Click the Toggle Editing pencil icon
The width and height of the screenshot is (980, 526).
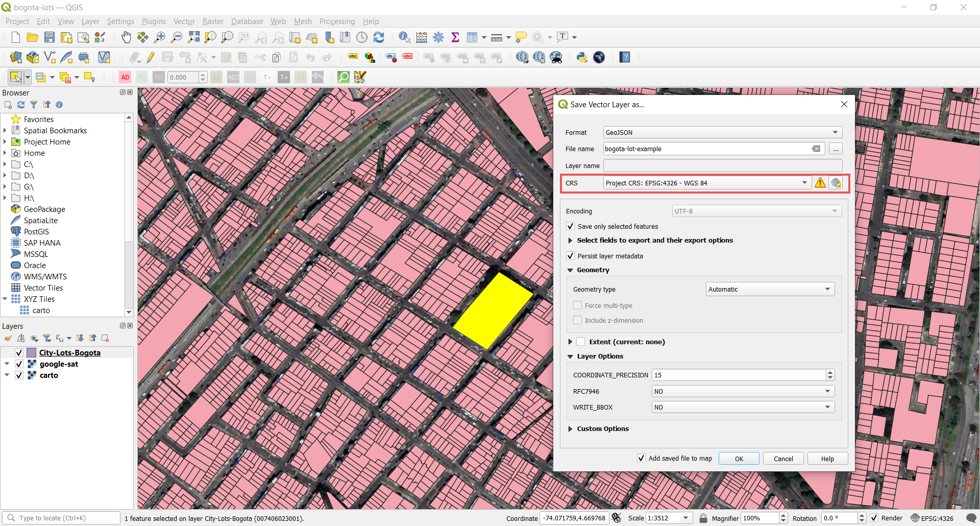coord(151,57)
